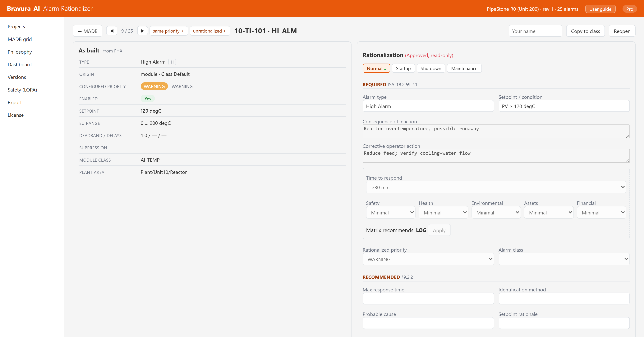This screenshot has width=644, height=337.
Task: Open Versions in the sidebar
Action: point(17,77)
